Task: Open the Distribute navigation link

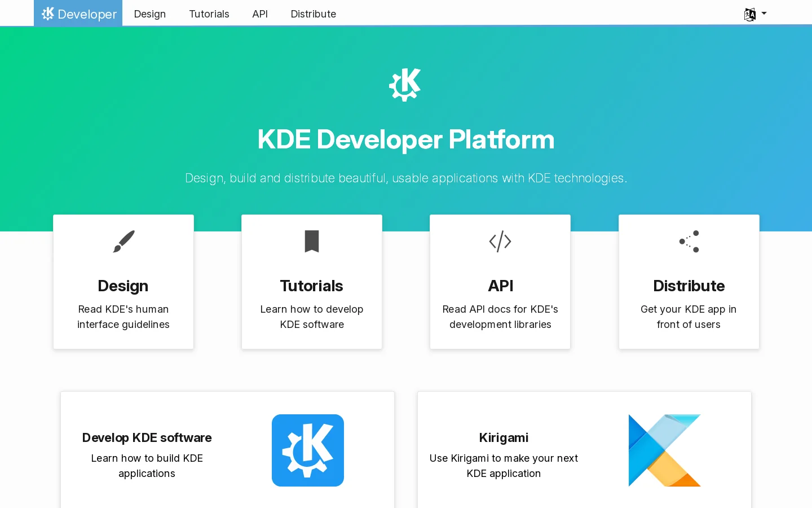Action: point(314,14)
